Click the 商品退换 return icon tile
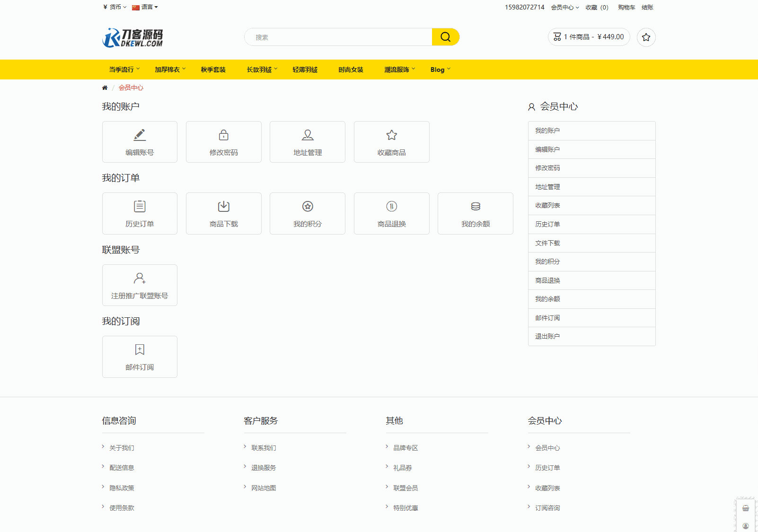This screenshot has width=758, height=532. pos(391,213)
